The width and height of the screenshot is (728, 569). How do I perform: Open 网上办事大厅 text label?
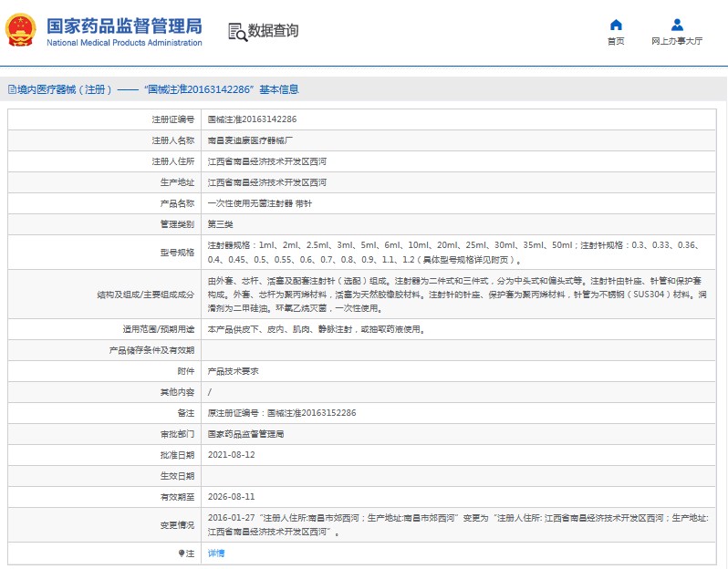pos(676,41)
